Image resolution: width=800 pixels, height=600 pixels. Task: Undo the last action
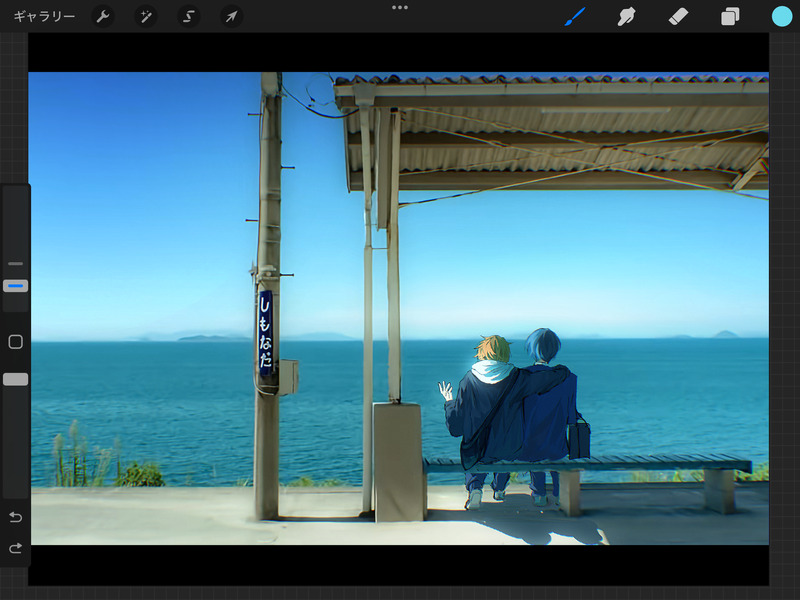(x=15, y=517)
